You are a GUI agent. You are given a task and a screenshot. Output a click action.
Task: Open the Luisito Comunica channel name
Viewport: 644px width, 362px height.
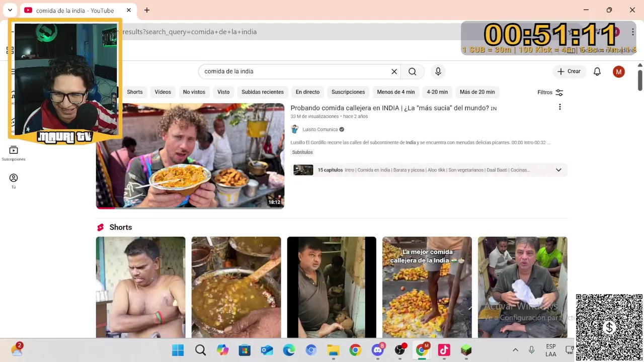point(320,129)
